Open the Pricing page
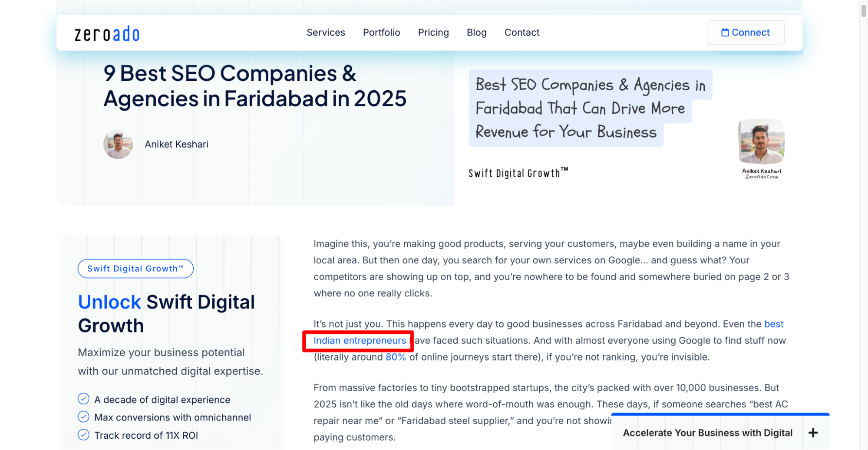868x450 pixels. coord(433,32)
